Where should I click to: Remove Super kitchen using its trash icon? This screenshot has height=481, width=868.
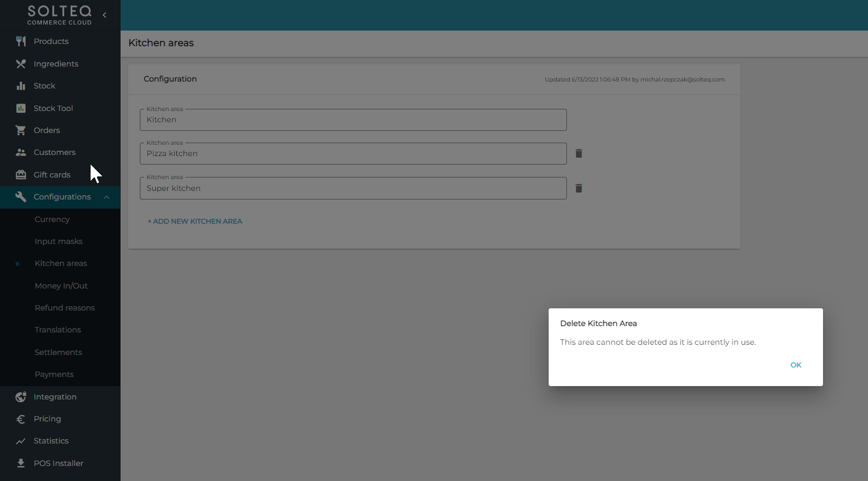(x=579, y=188)
